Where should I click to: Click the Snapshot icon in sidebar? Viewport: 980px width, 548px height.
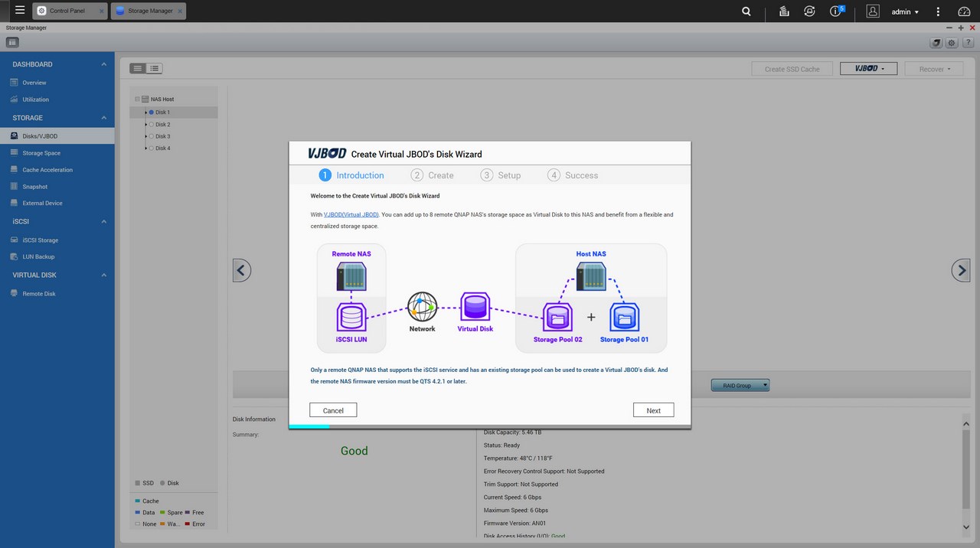[14, 187]
